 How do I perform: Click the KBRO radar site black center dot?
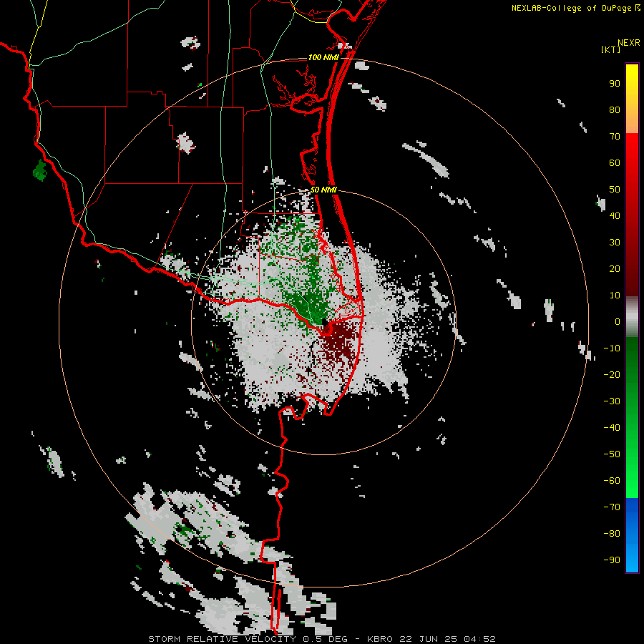(x=324, y=323)
